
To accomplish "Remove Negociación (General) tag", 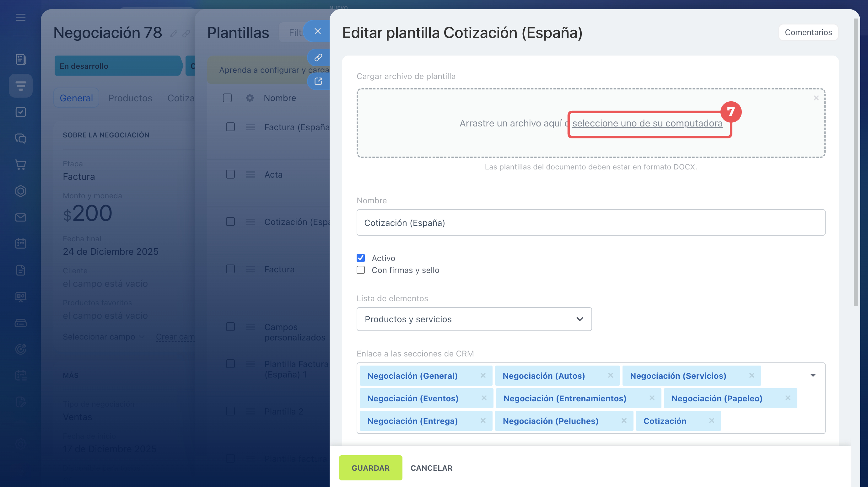I will pos(483,376).
